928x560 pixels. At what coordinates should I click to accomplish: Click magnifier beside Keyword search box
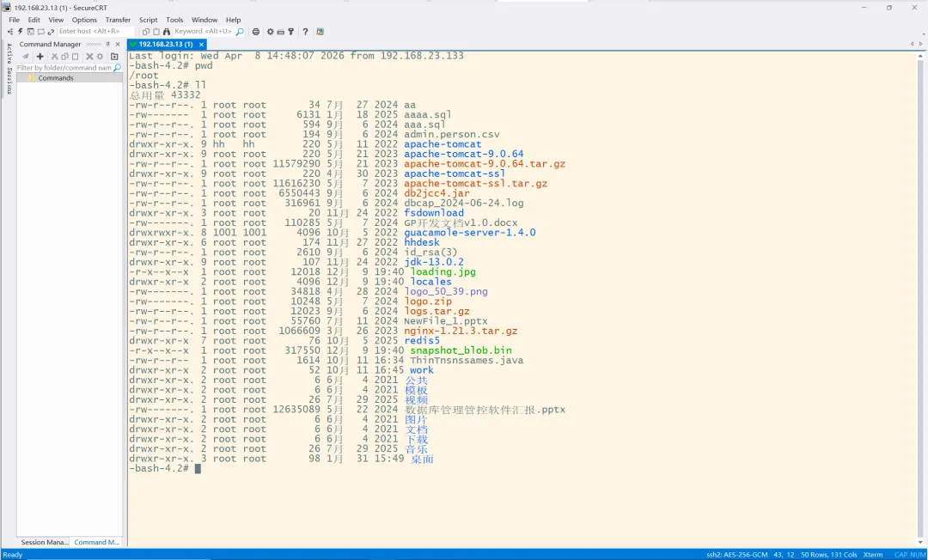(240, 32)
